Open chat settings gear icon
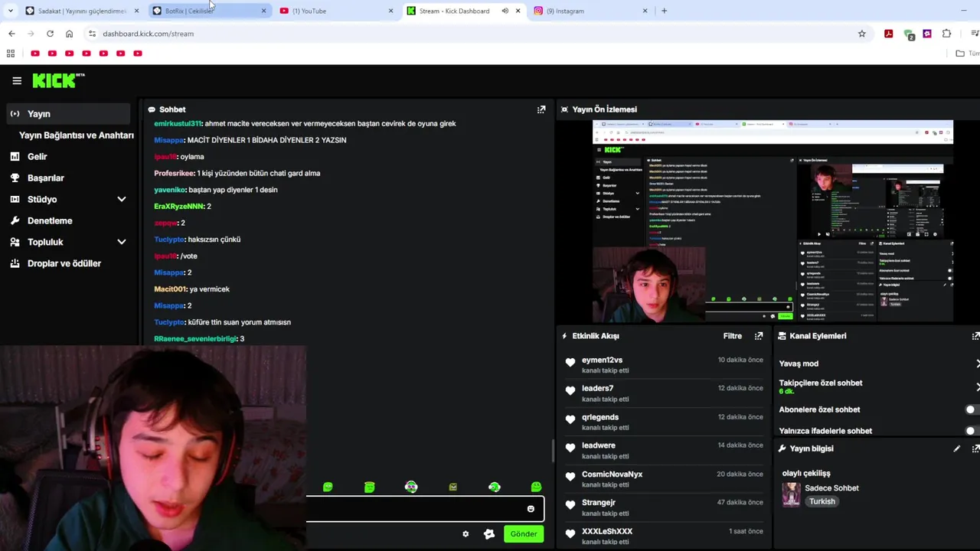Screen dimensions: 980x551 [465, 533]
